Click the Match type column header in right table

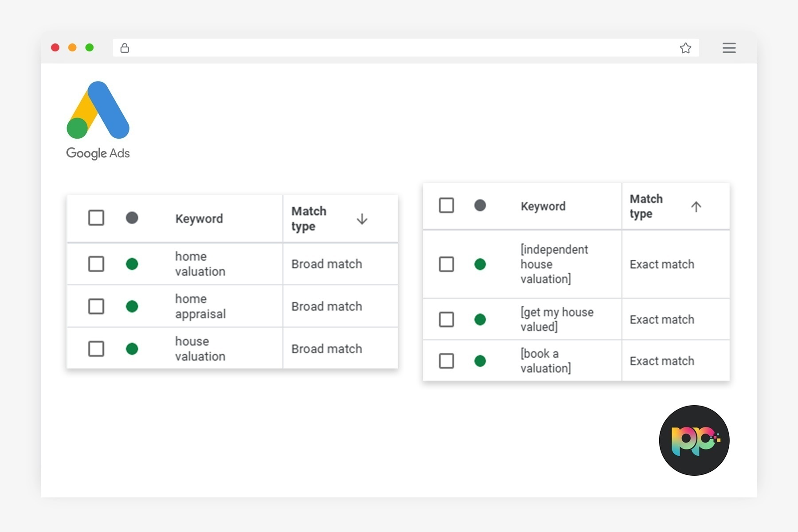click(x=646, y=206)
